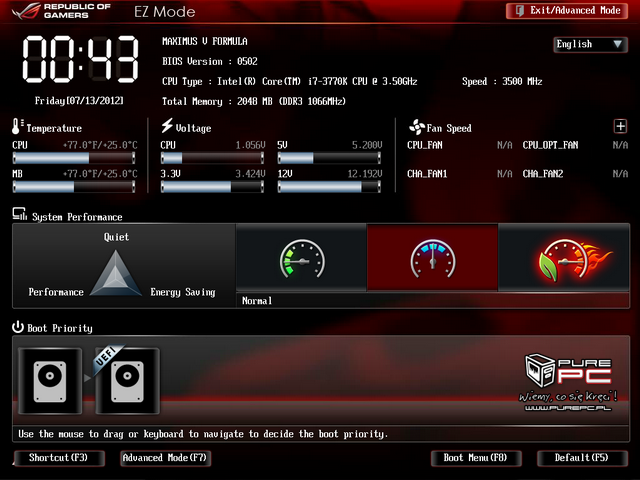The height and width of the screenshot is (480, 640).
Task: Expand fan speed panel with plus icon
Action: 620,127
